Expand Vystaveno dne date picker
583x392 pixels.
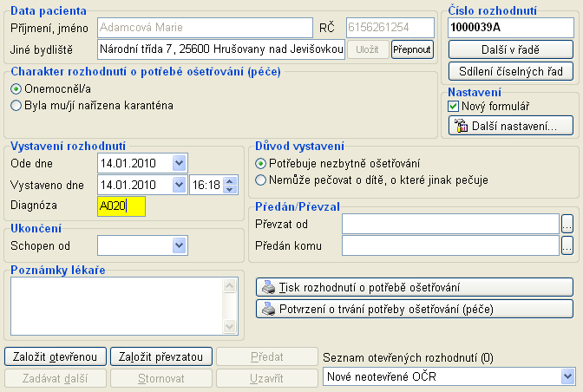[179, 185]
